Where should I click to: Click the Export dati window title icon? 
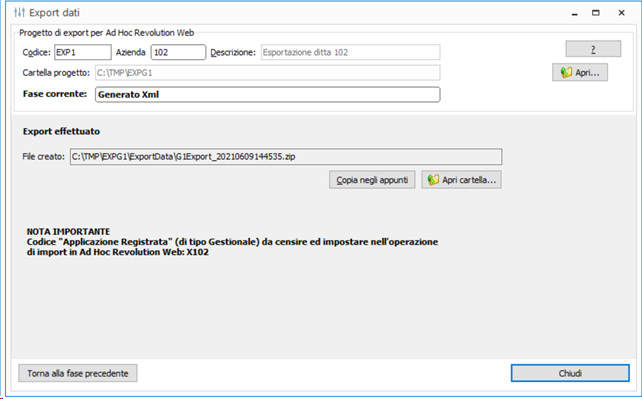pos(19,13)
